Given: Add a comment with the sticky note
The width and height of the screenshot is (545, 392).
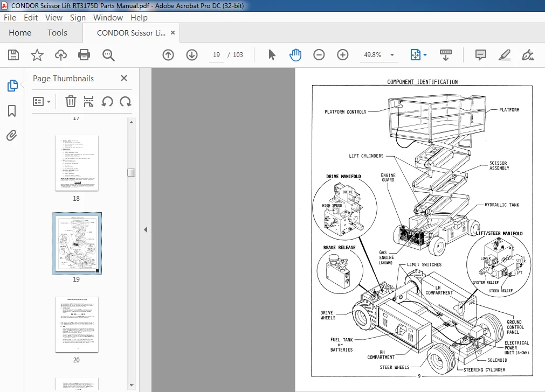Looking at the screenshot, I should point(481,55).
